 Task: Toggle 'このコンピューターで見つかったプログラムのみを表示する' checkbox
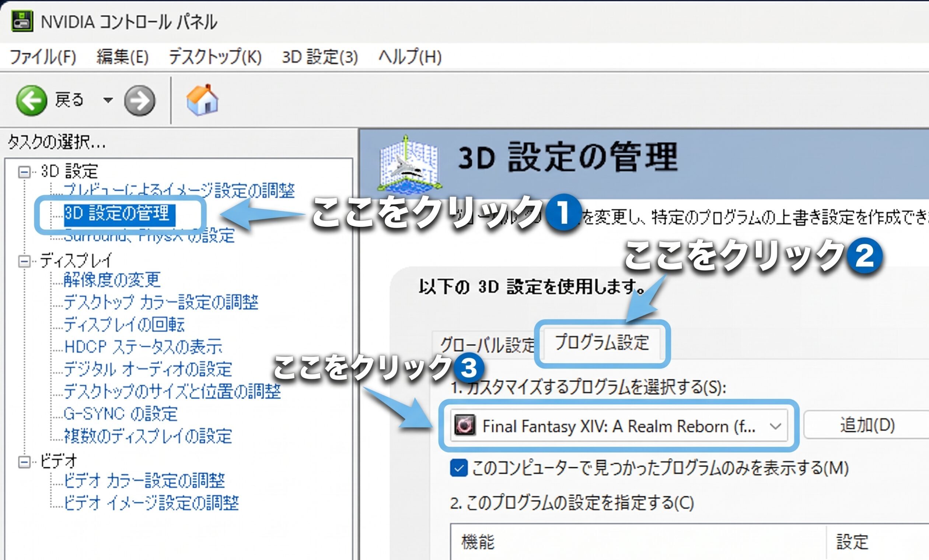pyautogui.click(x=459, y=468)
